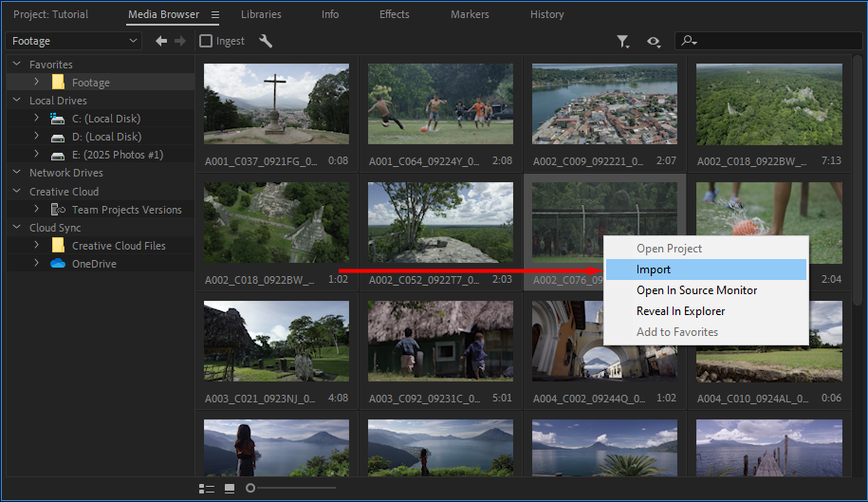Open the file type filter funnel
This screenshot has height=502, width=868.
623,42
